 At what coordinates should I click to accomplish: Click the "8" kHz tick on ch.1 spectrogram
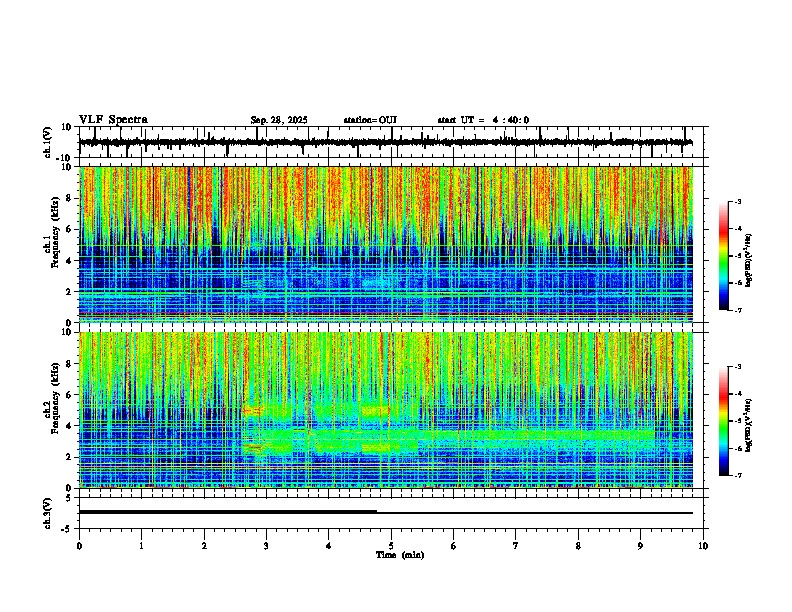70,198
